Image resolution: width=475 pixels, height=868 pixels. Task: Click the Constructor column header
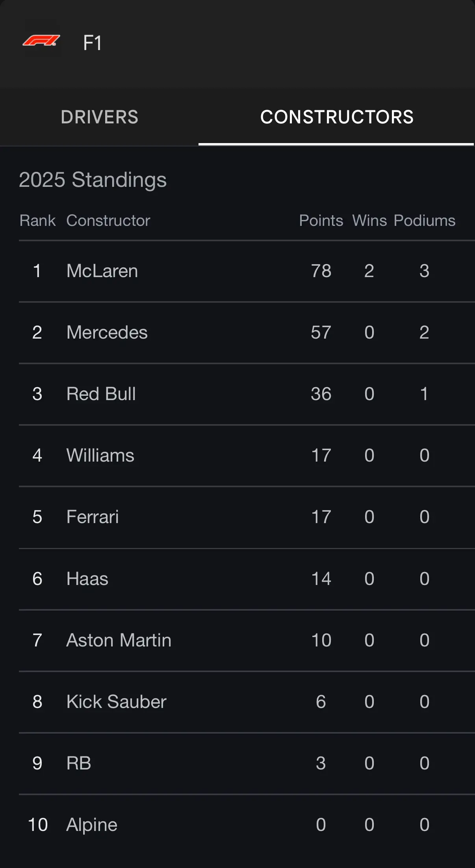[x=108, y=221]
